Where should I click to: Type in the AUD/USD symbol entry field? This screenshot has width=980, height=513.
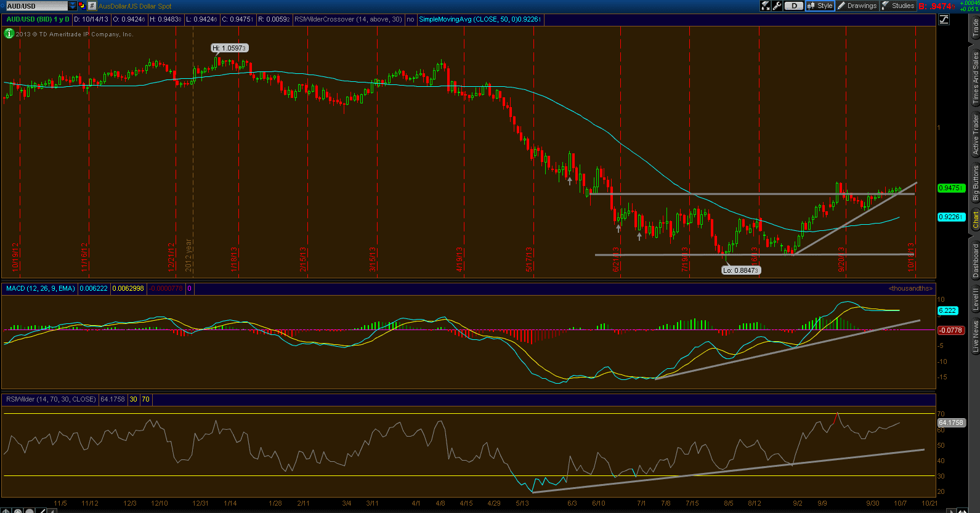tap(36, 6)
